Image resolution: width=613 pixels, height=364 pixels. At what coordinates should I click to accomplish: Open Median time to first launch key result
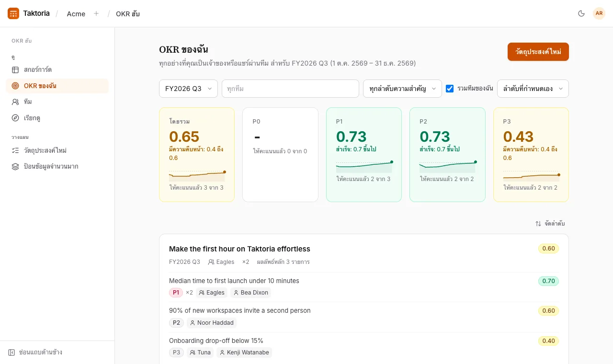click(x=234, y=281)
